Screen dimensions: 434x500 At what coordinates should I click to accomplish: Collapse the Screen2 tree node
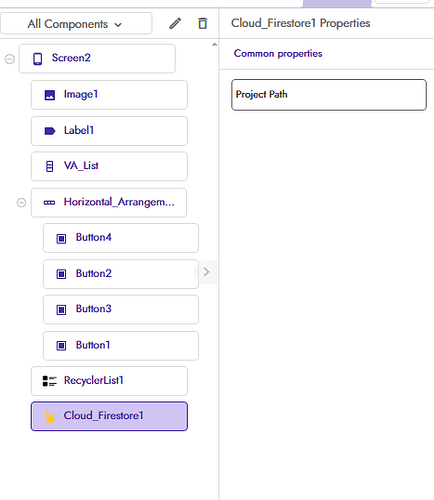10,59
